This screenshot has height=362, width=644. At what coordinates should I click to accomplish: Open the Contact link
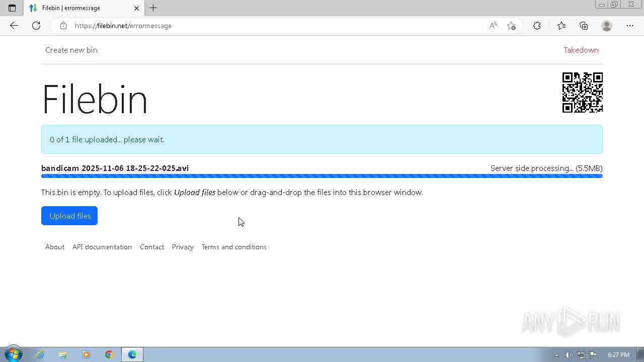[152, 247]
